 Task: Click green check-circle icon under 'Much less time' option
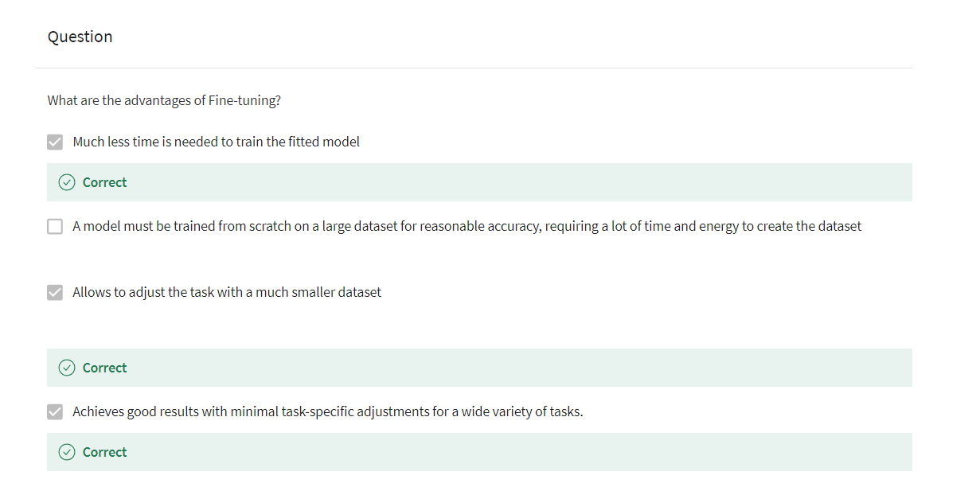(67, 182)
